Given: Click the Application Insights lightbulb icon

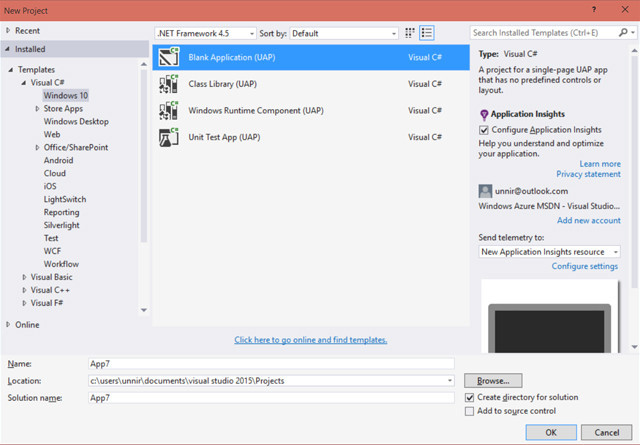Looking at the screenshot, I should point(484,115).
